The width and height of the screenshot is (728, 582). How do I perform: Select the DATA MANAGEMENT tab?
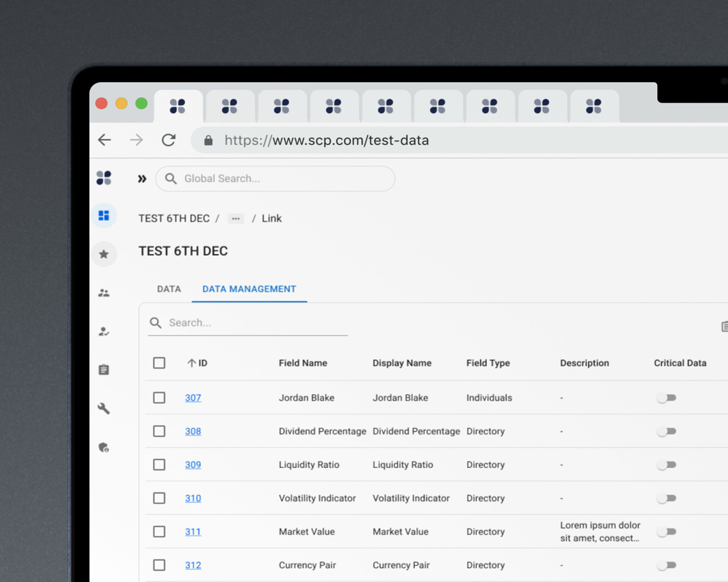pos(249,289)
